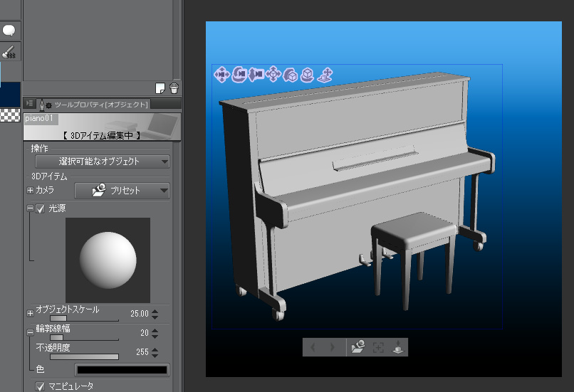Click the dark navy color swatch
Image resolution: width=574 pixels, height=392 pixels.
click(x=10, y=95)
